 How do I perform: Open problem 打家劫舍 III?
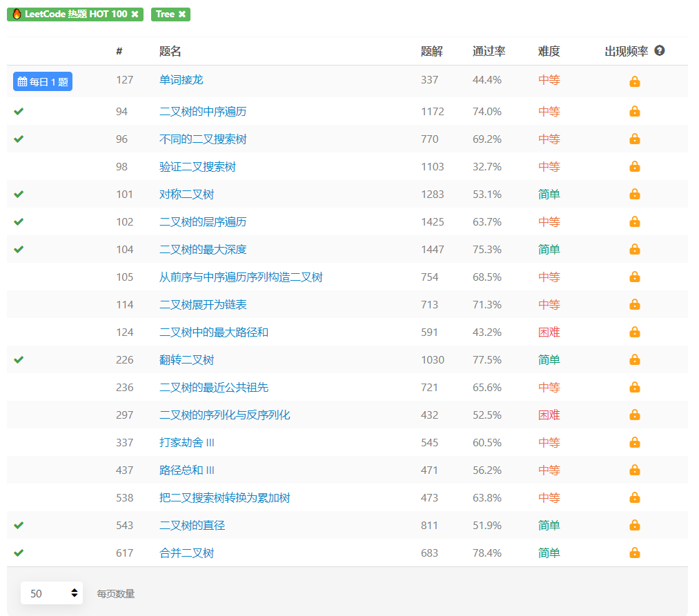[187, 443]
